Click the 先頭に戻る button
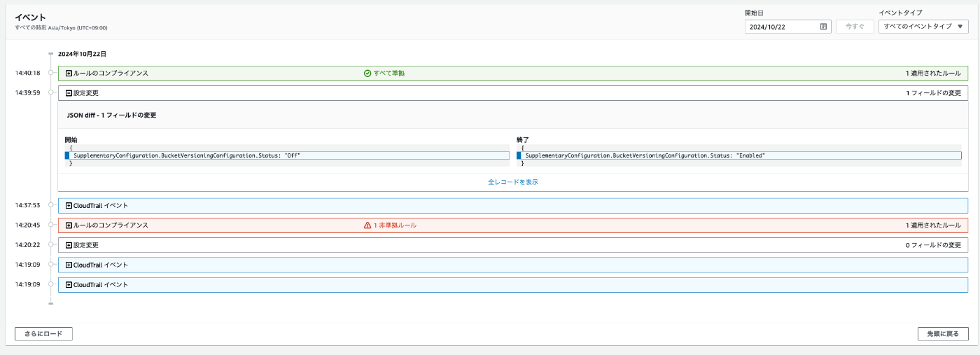 943,334
